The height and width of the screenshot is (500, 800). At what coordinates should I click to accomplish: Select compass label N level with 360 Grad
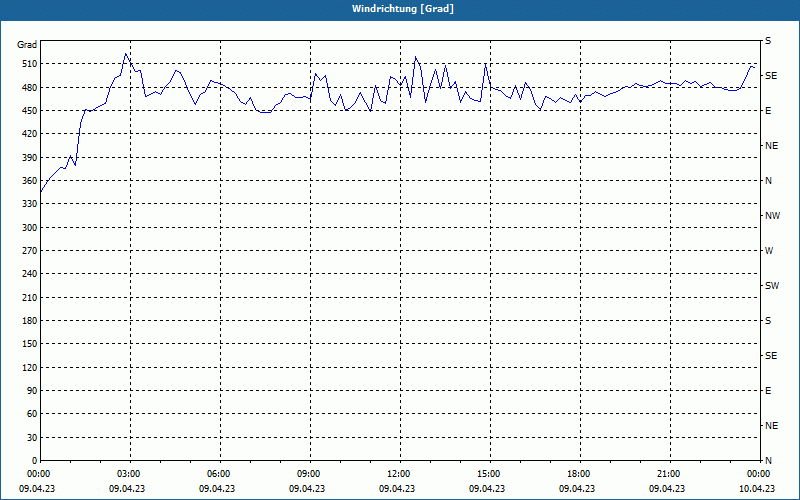coord(768,181)
